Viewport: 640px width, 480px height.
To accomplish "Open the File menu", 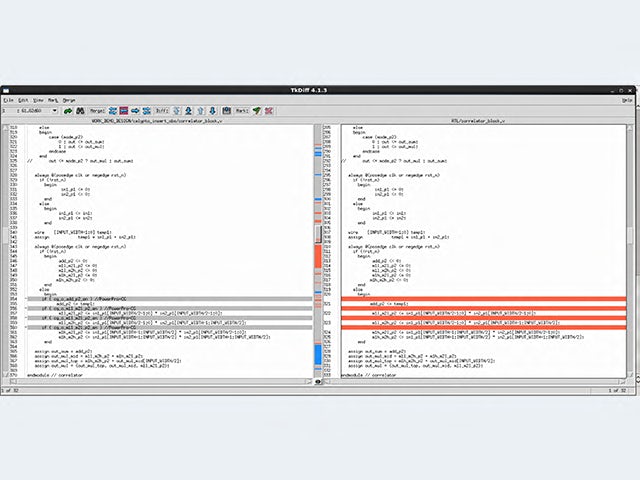I will click(x=9, y=100).
